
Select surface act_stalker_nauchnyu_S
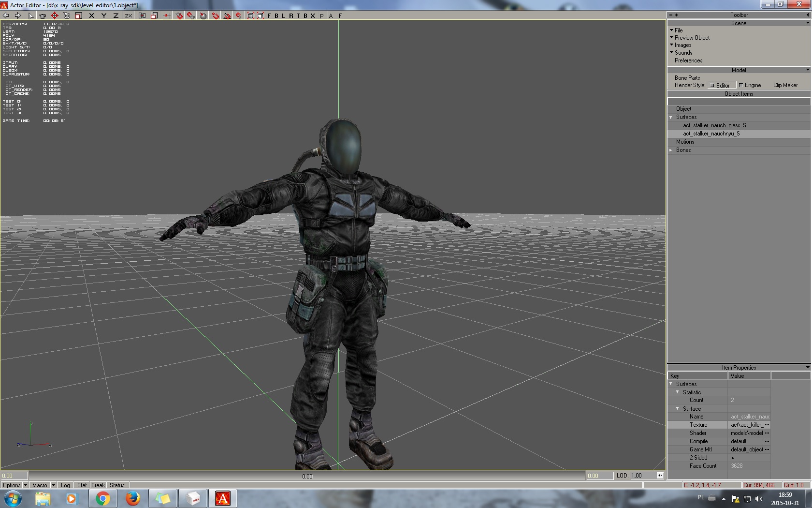(x=711, y=134)
